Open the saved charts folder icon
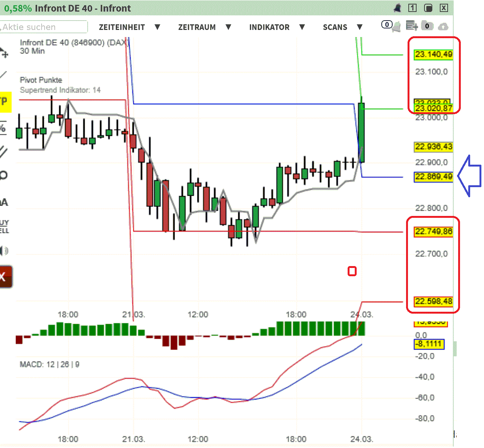The height and width of the screenshot is (448, 484). [427, 26]
